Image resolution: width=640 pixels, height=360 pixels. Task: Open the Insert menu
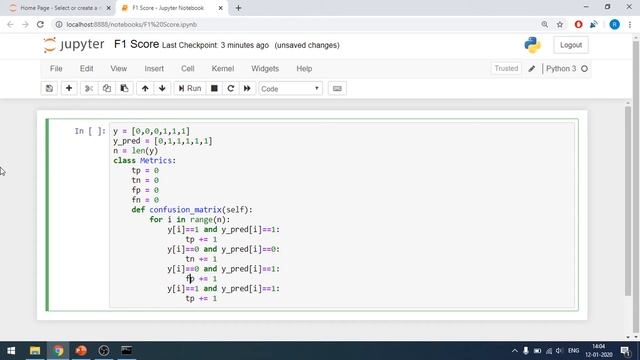coord(154,69)
